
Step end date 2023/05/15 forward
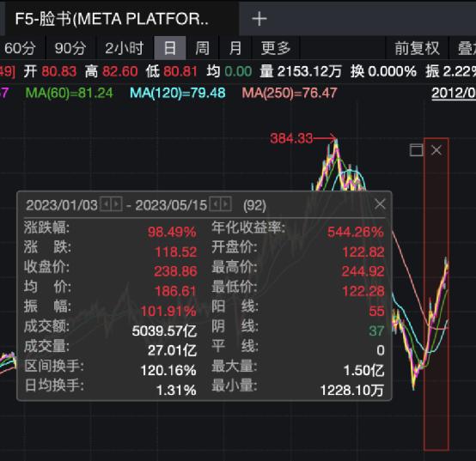(x=226, y=204)
